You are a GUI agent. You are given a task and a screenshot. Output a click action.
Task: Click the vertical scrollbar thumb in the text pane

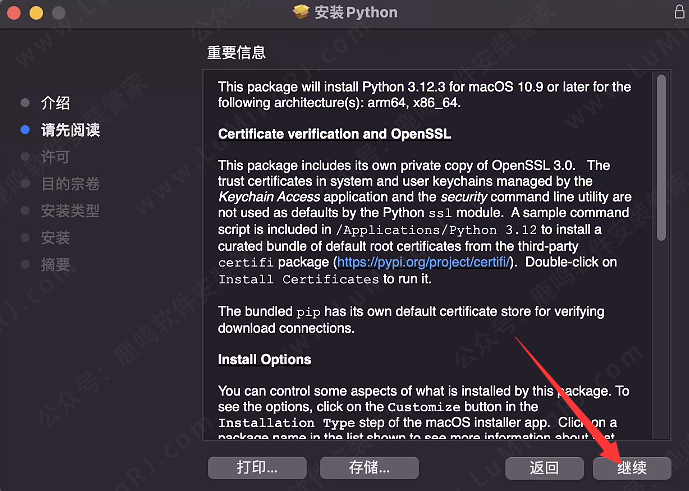[x=661, y=158]
